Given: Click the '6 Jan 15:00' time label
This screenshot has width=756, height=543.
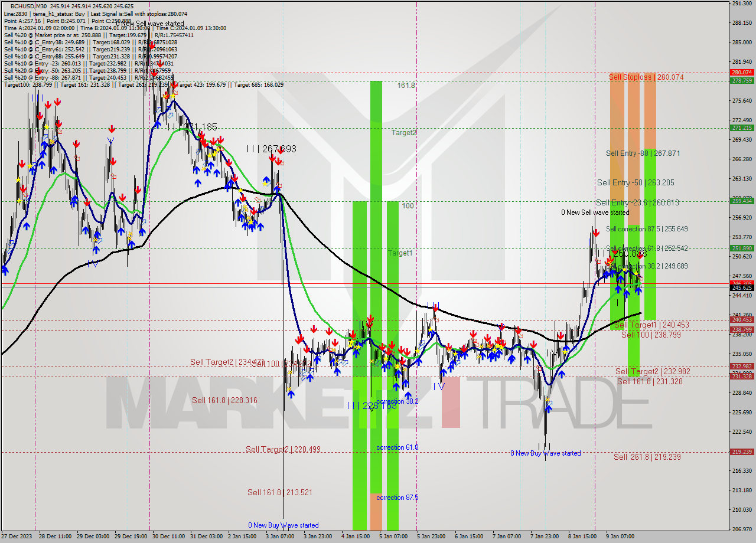Looking at the screenshot, I should 469,537.
